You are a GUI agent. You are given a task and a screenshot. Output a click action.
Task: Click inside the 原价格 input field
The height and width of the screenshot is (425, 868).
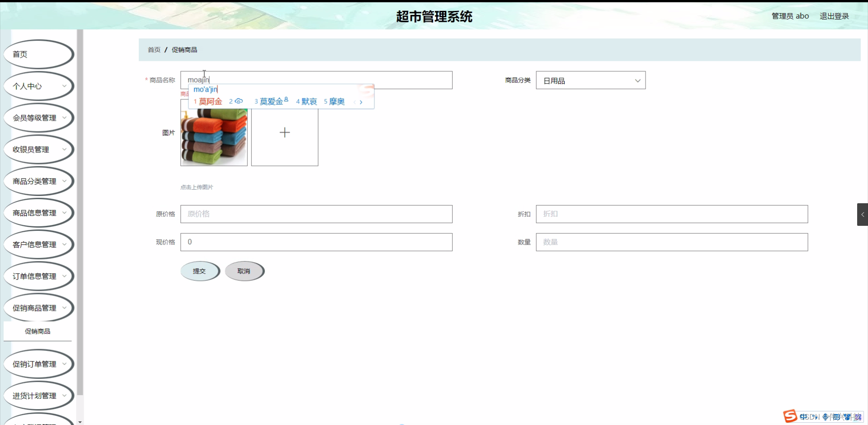pos(316,214)
